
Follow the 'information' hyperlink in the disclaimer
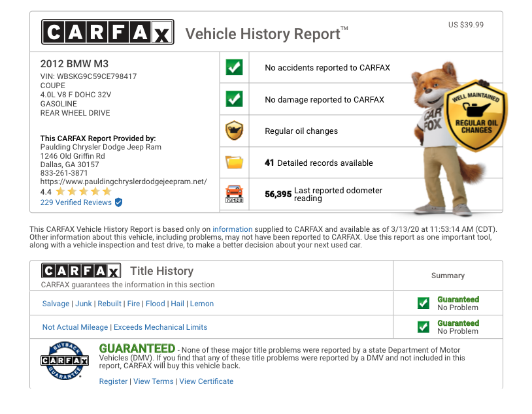(x=233, y=229)
